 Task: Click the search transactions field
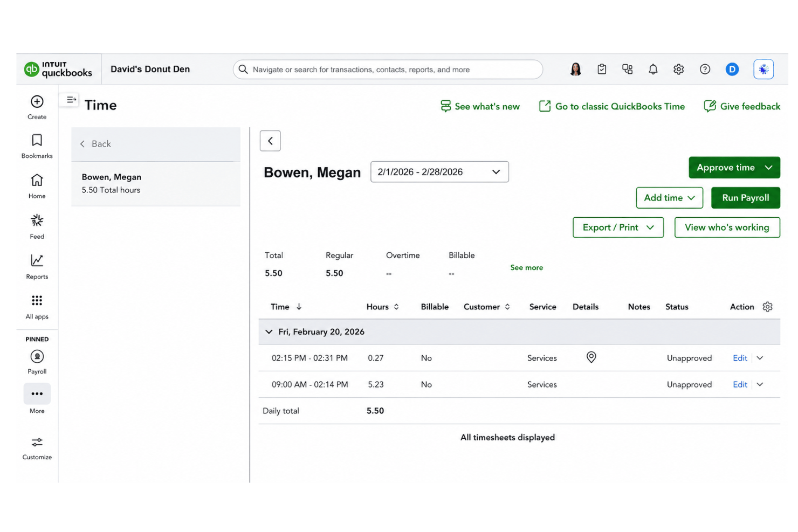coord(388,70)
